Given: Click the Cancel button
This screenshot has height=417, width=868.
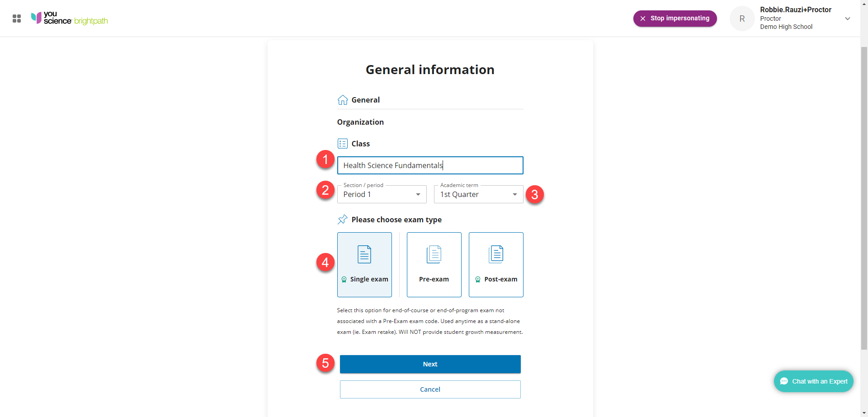Looking at the screenshot, I should (430, 389).
